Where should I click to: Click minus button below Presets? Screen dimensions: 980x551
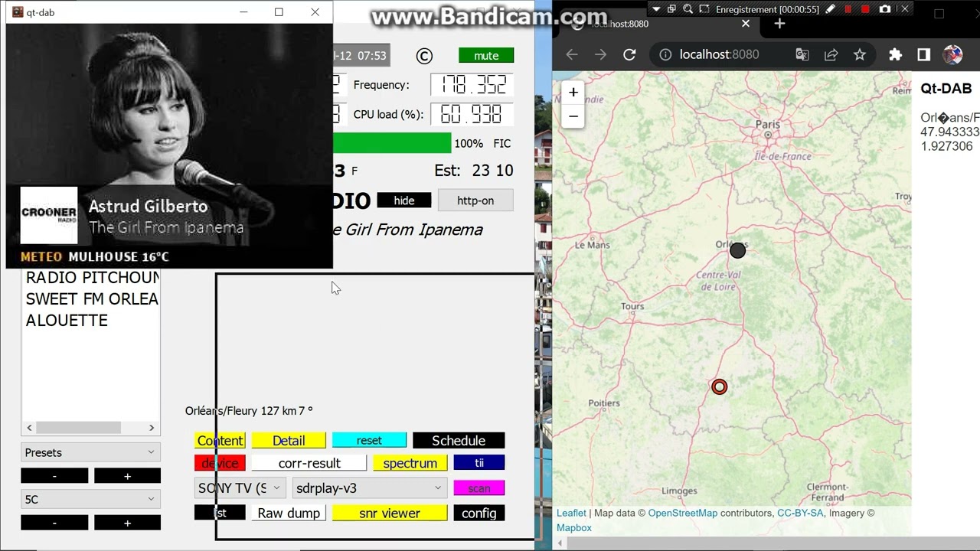pyautogui.click(x=54, y=476)
